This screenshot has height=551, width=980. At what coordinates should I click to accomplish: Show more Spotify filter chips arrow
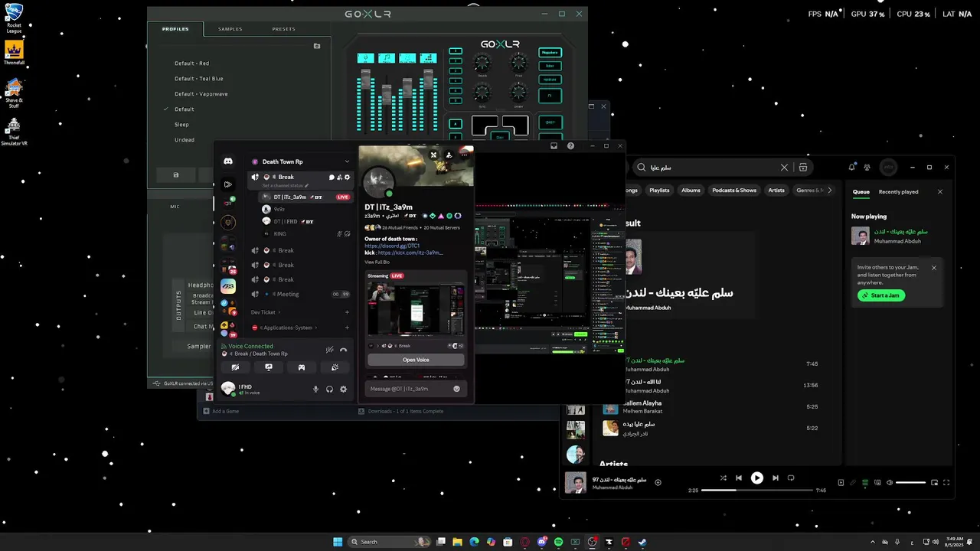829,191
